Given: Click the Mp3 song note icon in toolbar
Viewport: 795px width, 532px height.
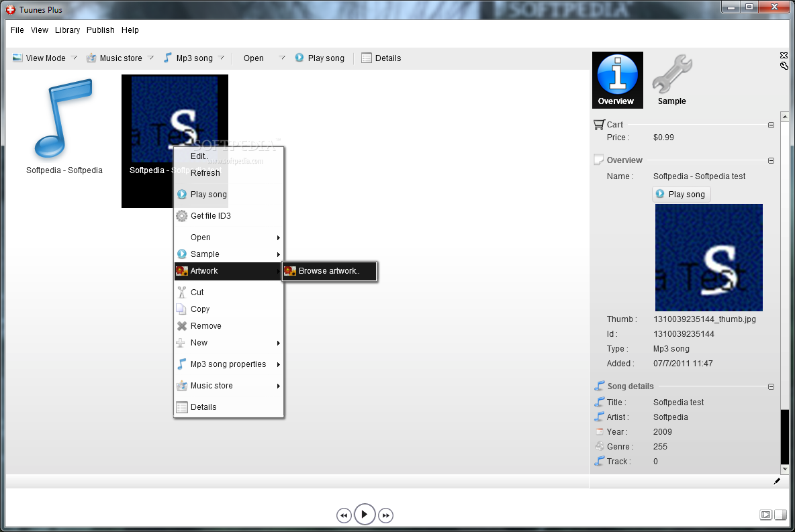Looking at the screenshot, I should pyautogui.click(x=167, y=58).
